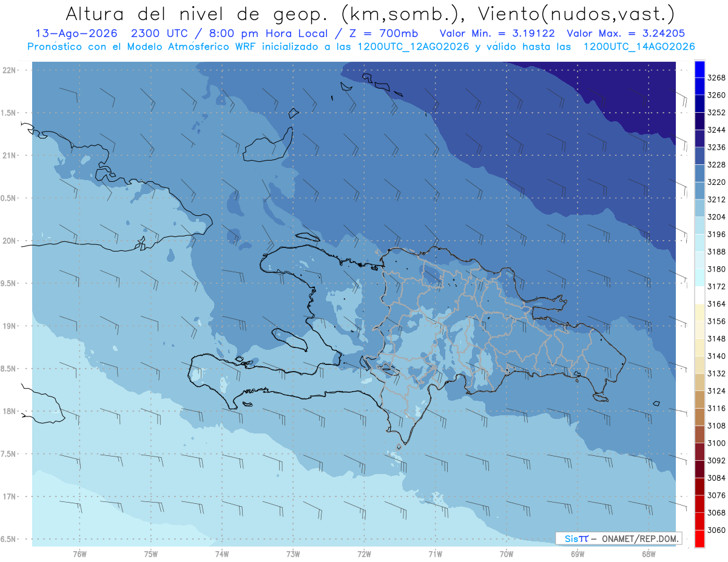Click the latitude label 19N

pyautogui.click(x=10, y=326)
